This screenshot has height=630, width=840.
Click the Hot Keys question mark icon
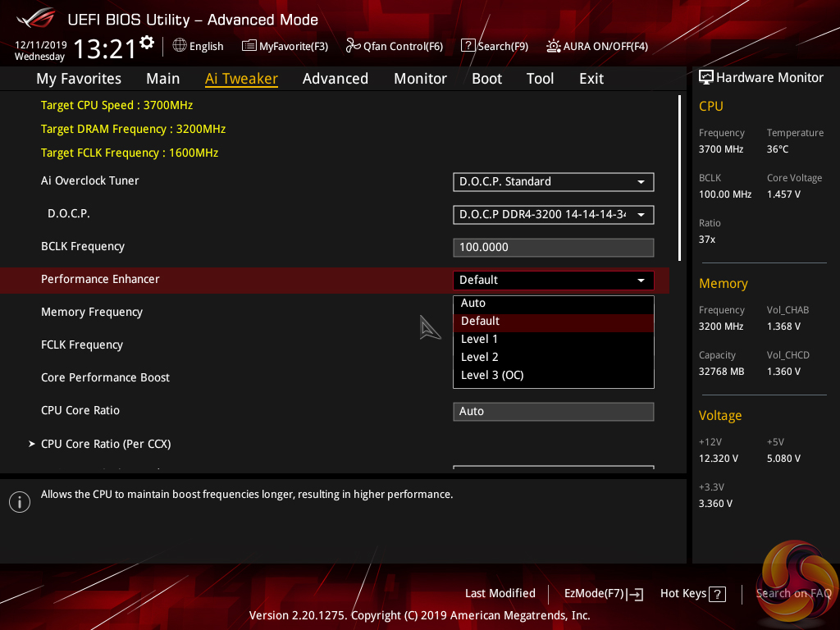point(717,594)
